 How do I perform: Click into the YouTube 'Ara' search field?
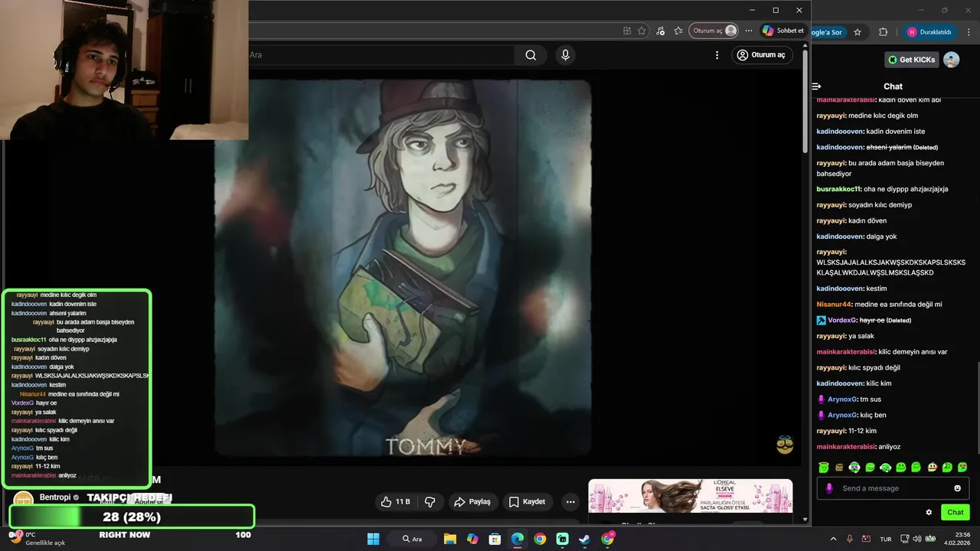pos(381,55)
